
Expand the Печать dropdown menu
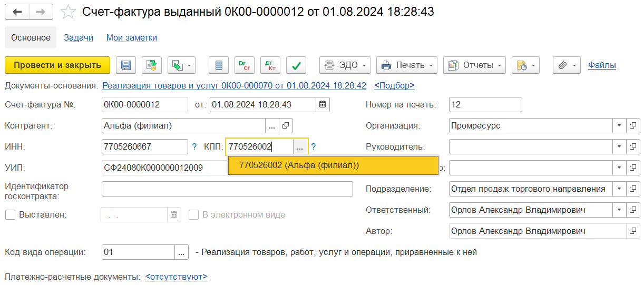click(407, 65)
